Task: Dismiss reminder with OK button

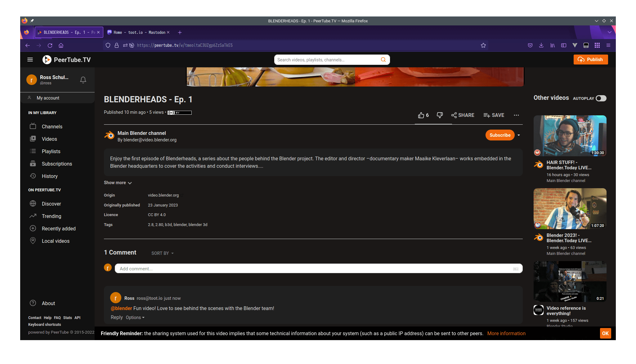Action: point(605,333)
